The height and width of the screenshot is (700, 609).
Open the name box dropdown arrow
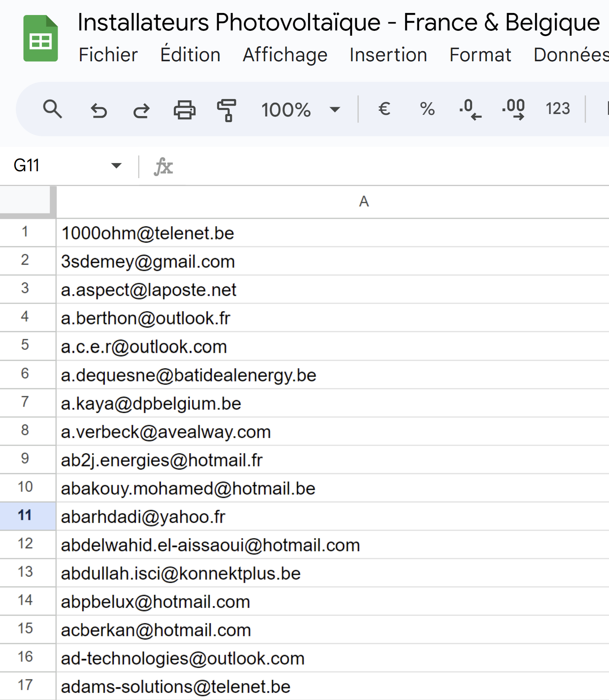pos(117,166)
